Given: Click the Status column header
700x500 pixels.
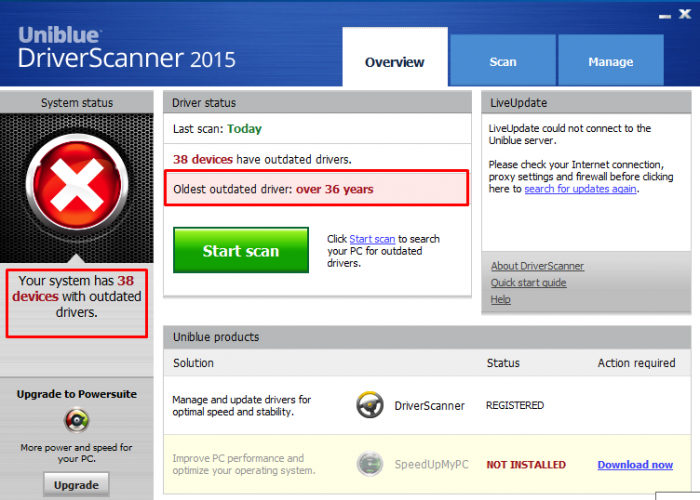Looking at the screenshot, I should click(x=503, y=363).
